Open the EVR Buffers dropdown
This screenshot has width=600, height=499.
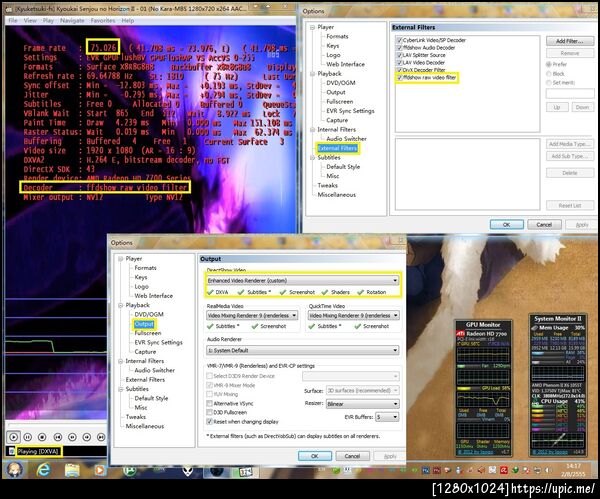(387, 417)
